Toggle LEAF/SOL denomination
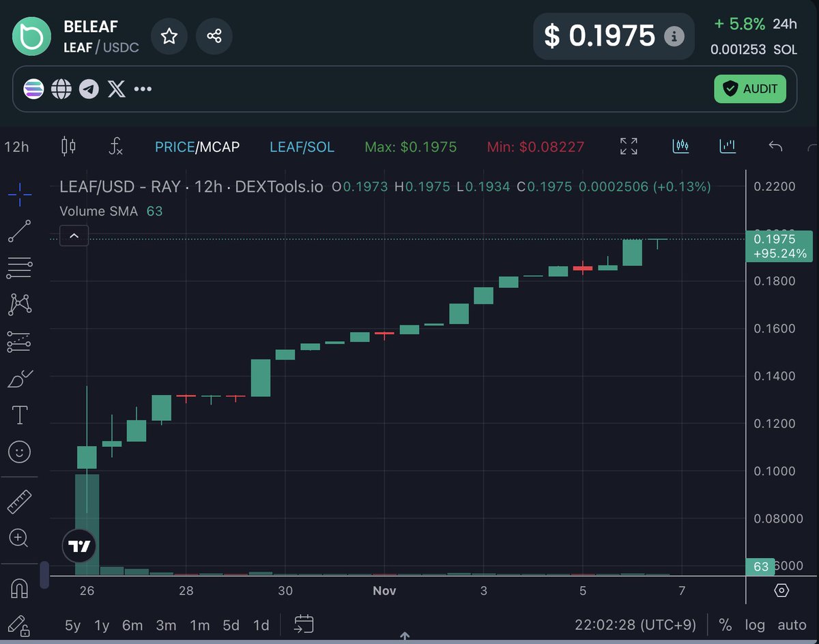This screenshot has height=644, width=819. 302,147
